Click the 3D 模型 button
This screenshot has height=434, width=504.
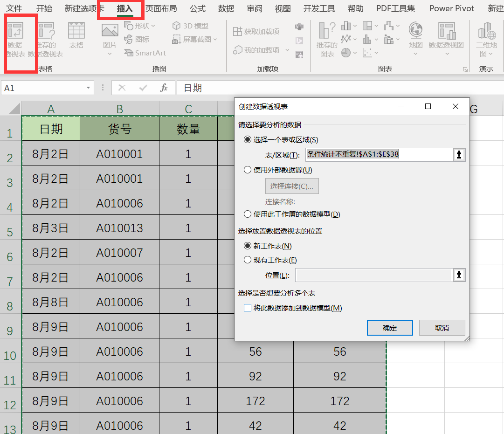coord(190,26)
